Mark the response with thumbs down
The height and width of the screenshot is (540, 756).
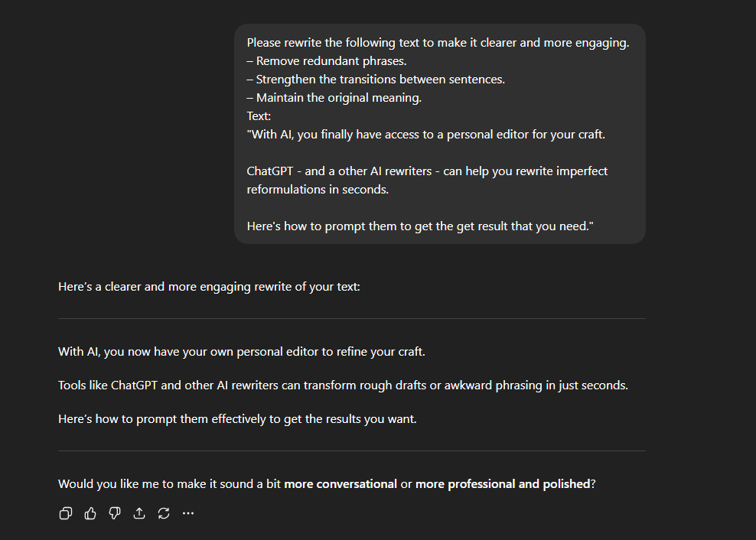point(115,513)
